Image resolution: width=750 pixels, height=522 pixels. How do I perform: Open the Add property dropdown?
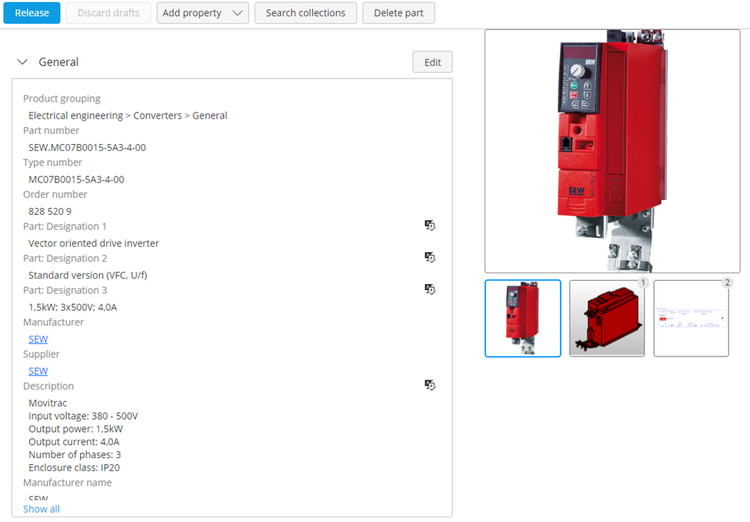point(203,13)
